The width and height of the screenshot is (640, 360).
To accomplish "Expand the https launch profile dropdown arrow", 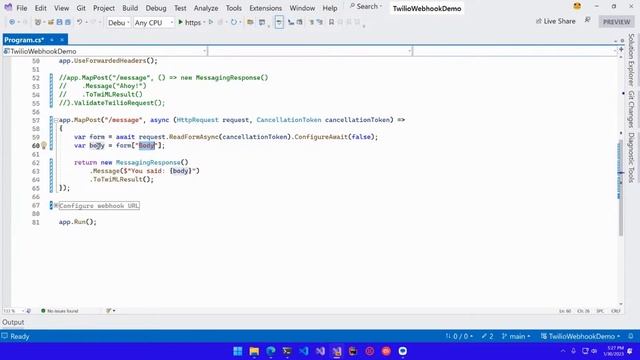I will 204,22.
